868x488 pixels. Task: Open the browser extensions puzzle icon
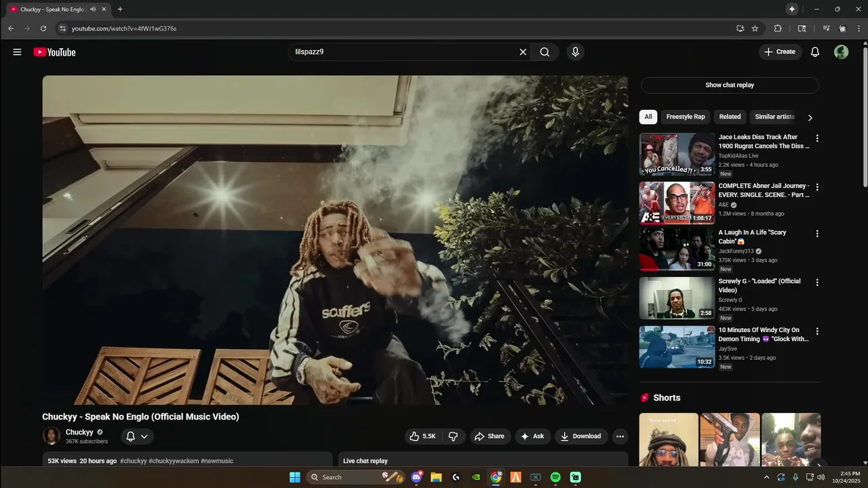[x=778, y=28]
